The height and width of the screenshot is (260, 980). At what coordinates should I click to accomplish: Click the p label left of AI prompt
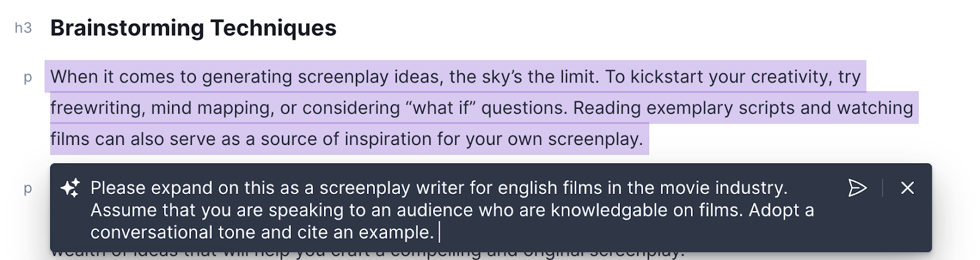point(28,188)
